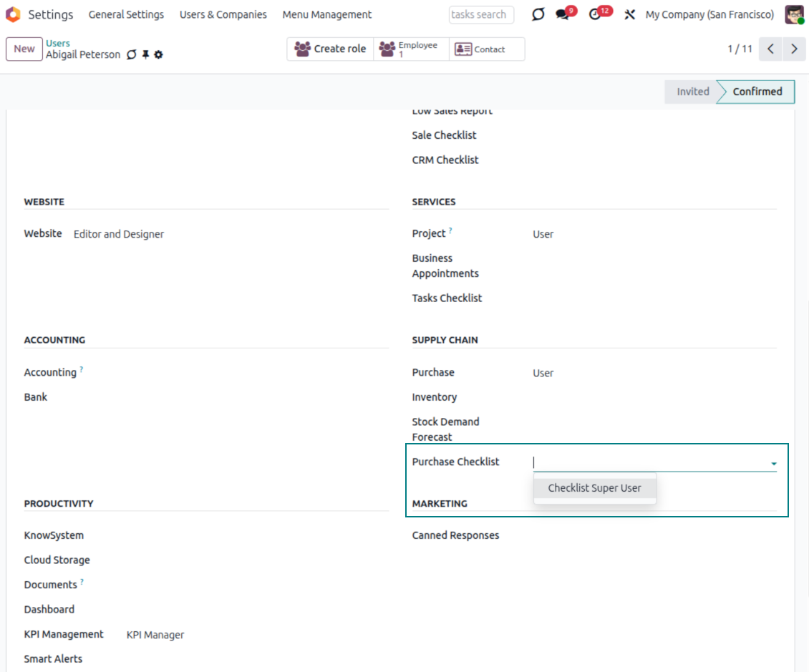Switch the record stage to Invited
809x672 pixels.
click(x=692, y=92)
